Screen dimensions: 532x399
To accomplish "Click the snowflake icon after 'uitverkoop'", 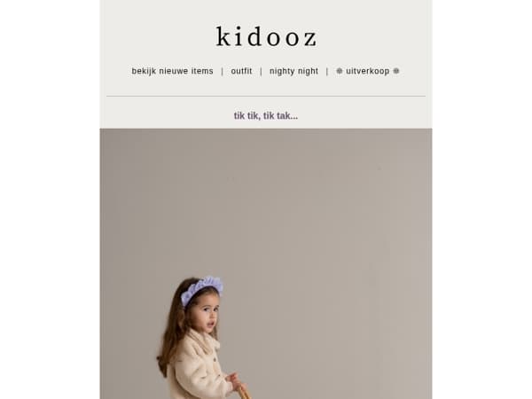I will pyautogui.click(x=396, y=71).
